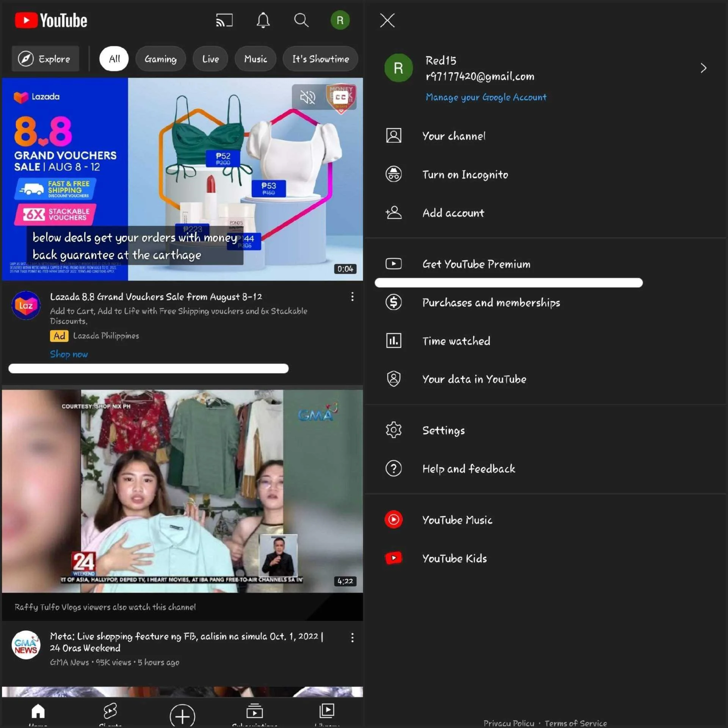Click the Shop now link
This screenshot has width=728, height=728.
[69, 354]
